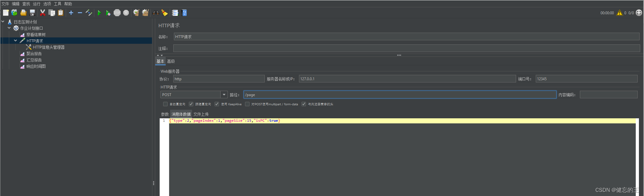Click the Clear All double-broom icon
The width and height of the screenshot is (644, 196).
(x=145, y=13)
